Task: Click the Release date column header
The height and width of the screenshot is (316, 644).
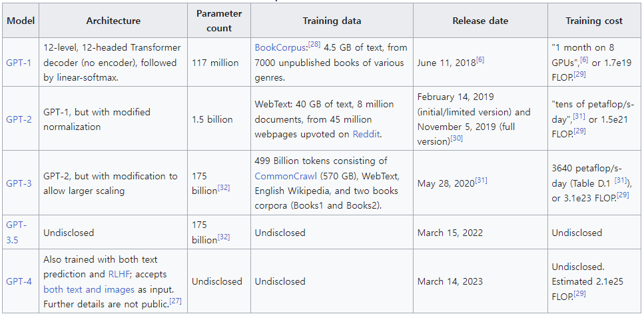Action: (x=480, y=21)
